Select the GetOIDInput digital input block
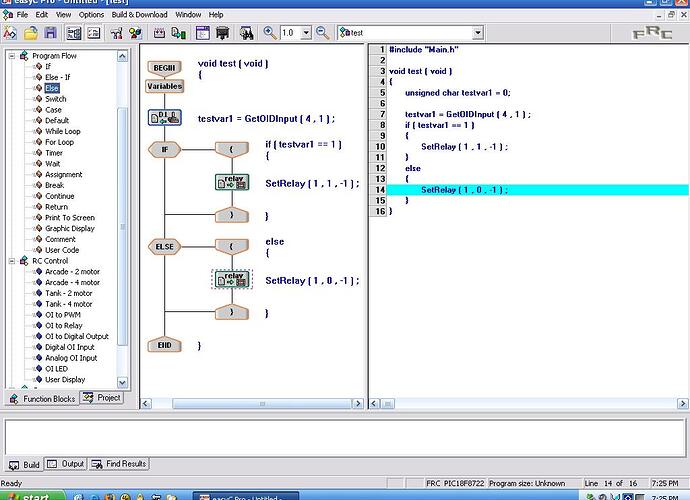The image size is (690, 500). 165,118
